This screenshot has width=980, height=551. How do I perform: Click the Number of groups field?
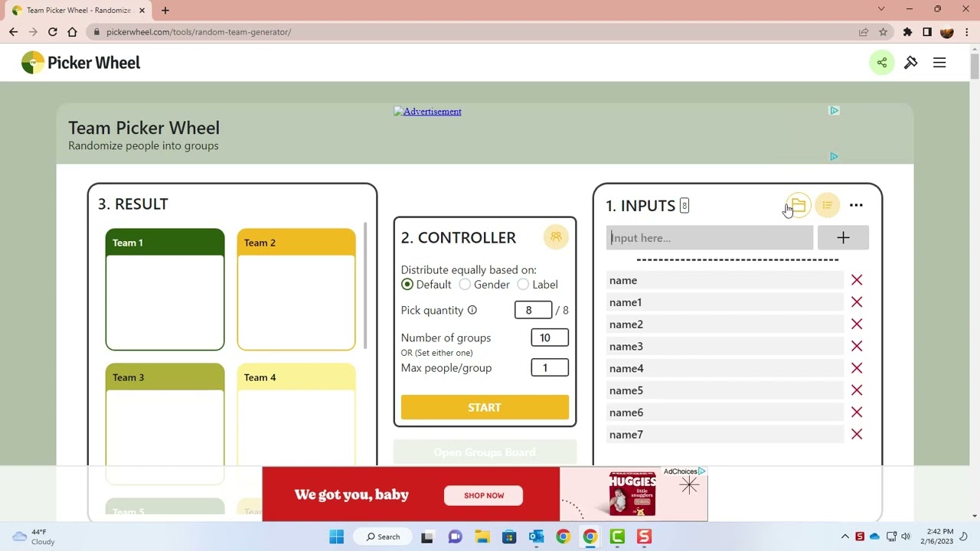(550, 337)
